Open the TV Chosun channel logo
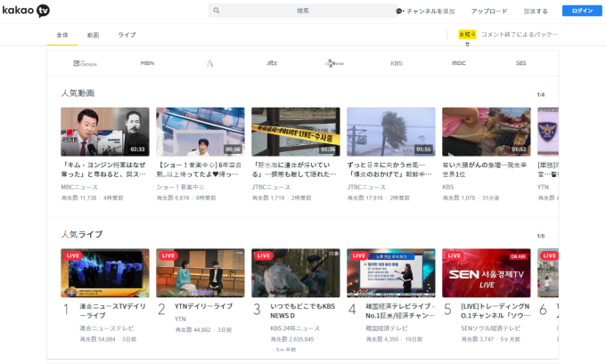Screen dimensions: 606x364 tap(85, 63)
